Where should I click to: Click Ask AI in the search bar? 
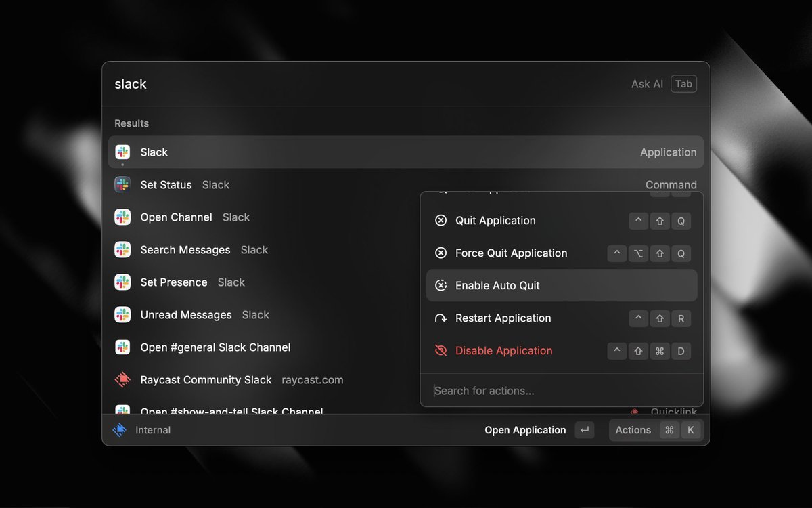(647, 84)
